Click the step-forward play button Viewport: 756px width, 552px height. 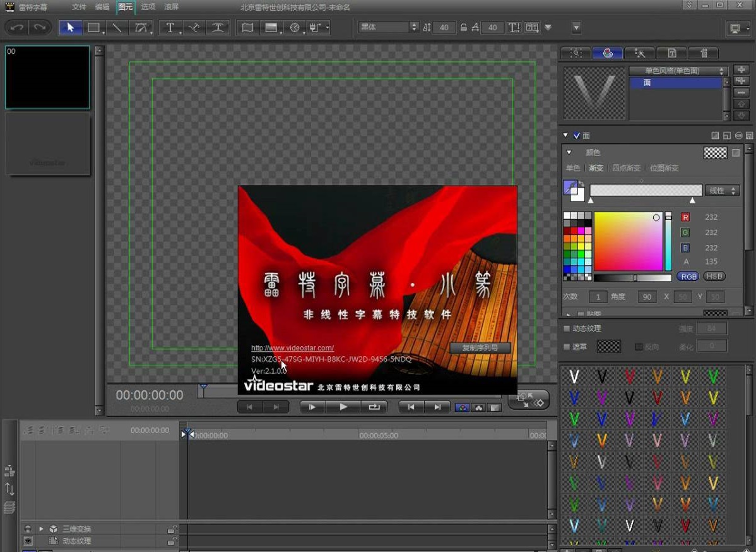pyautogui.click(x=312, y=407)
